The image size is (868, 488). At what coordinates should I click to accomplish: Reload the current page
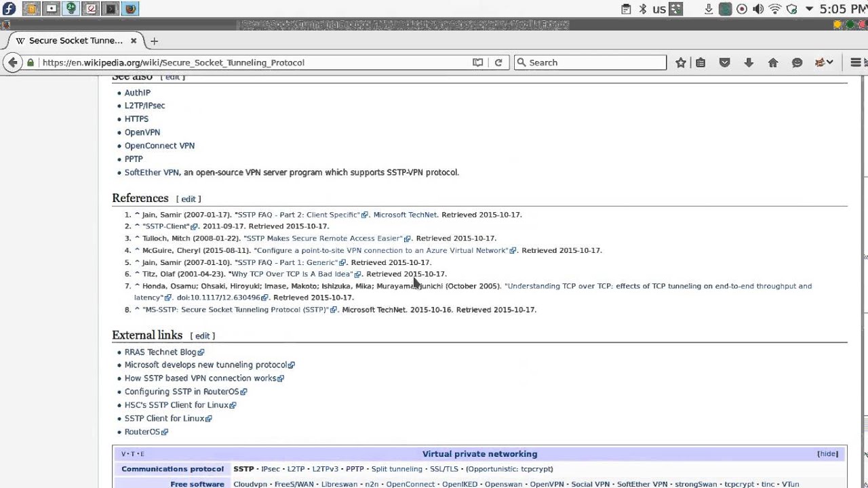(498, 62)
